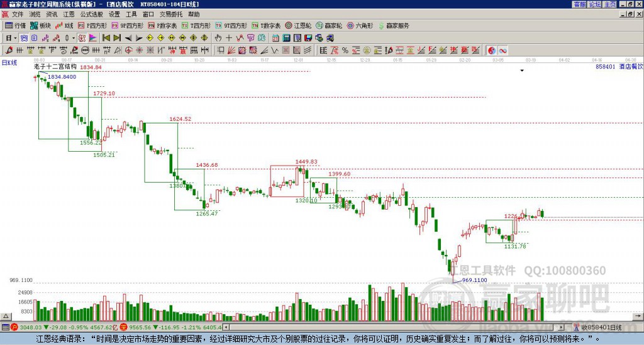Expand the candlestick chart type dropdown arrow
This screenshot has height=345, width=644.
74,38
